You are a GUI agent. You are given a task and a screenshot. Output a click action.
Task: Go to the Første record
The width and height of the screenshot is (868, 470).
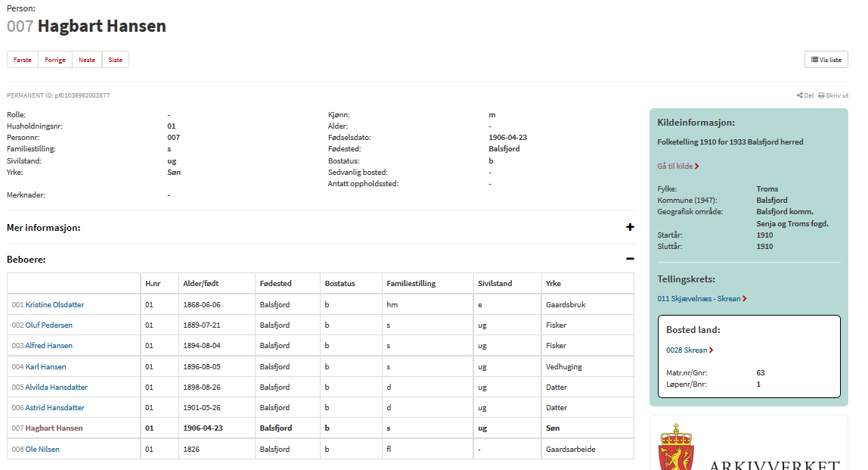(x=23, y=60)
